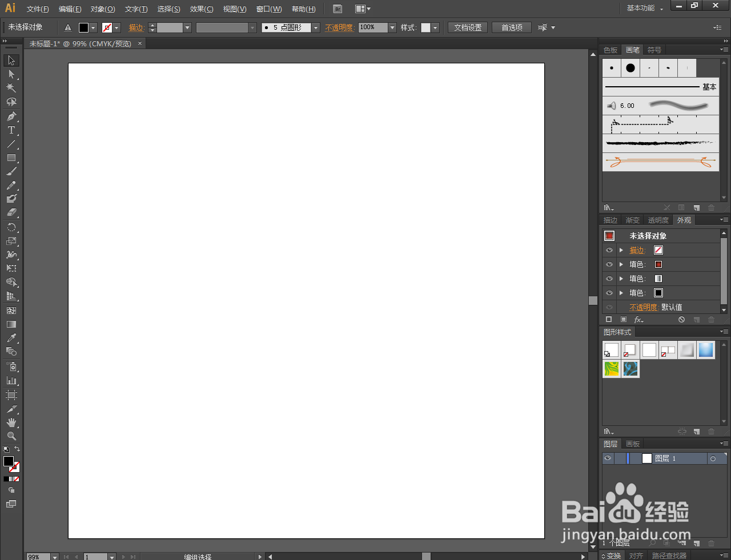Open the stroke weight dropdown

click(187, 27)
